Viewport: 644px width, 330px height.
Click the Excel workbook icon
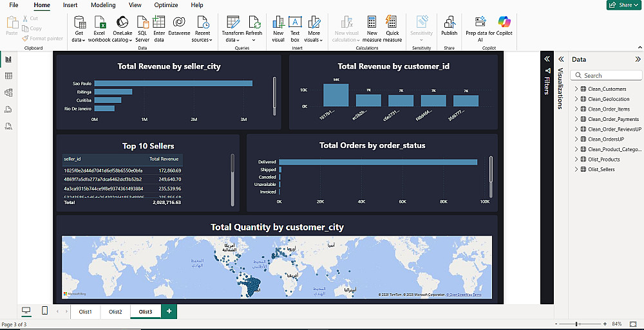99,23
